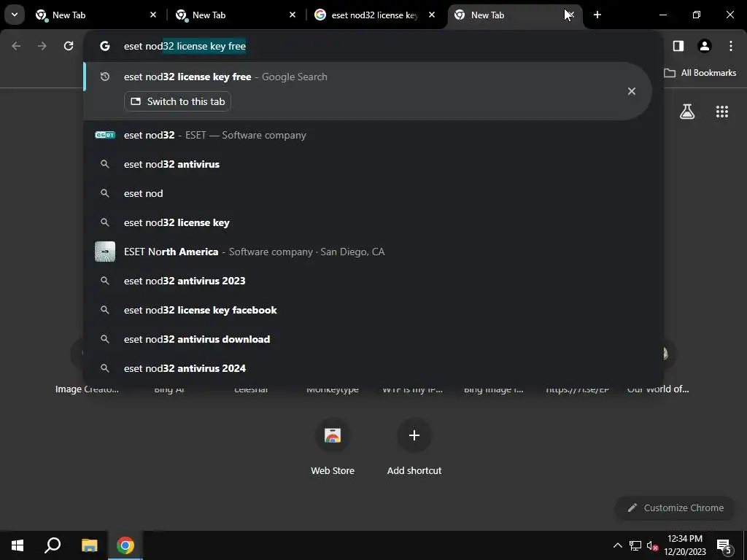The height and width of the screenshot is (560, 747).
Task: Open Windows taskbar search
Action: click(53, 545)
